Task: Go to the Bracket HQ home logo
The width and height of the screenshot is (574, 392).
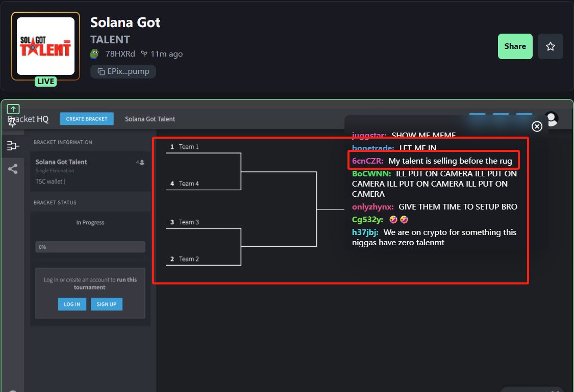Action: tap(28, 119)
